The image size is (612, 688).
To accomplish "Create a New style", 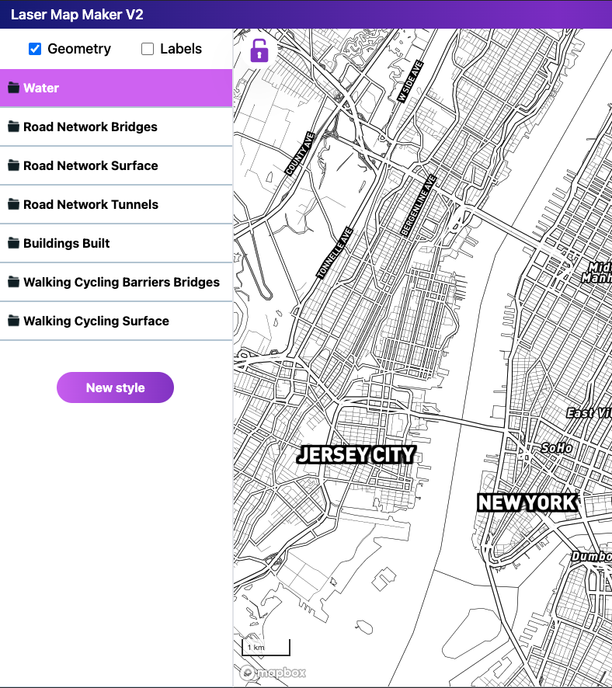I will point(115,387).
